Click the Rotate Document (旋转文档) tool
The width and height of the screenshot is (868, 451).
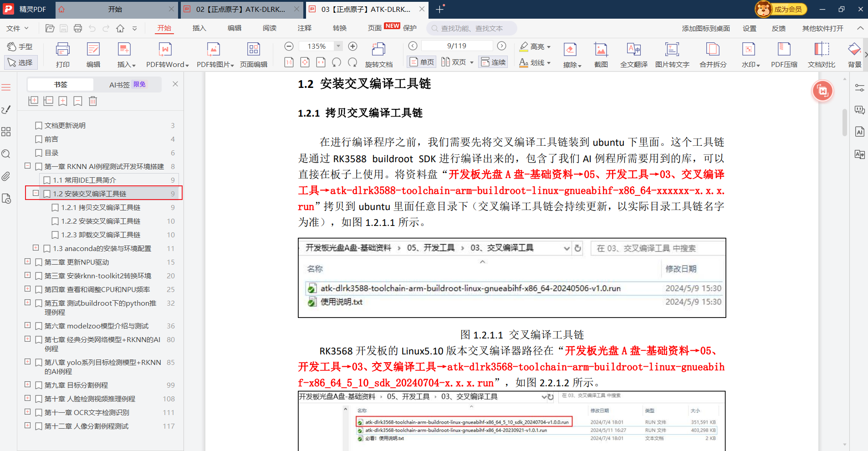pos(379,55)
